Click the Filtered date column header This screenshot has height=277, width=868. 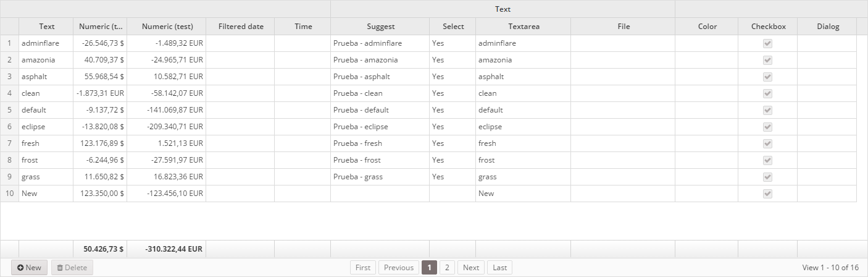click(x=240, y=27)
